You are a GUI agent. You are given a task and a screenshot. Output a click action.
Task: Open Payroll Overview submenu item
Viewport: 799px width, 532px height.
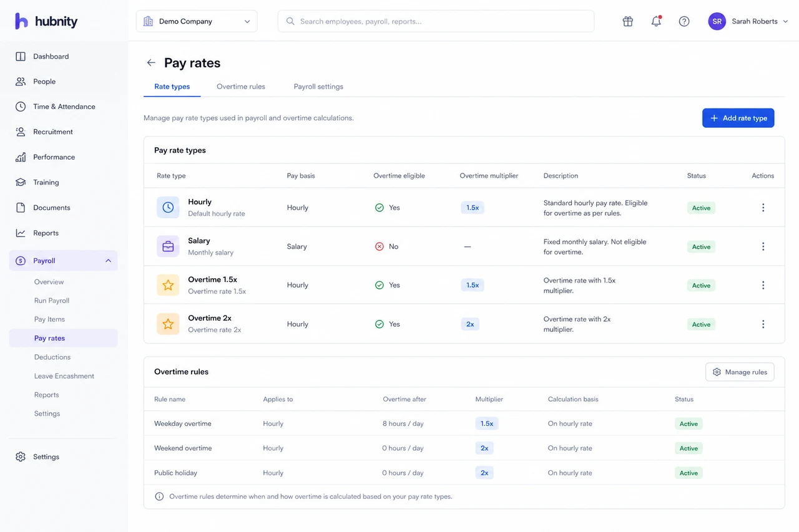[x=49, y=282]
